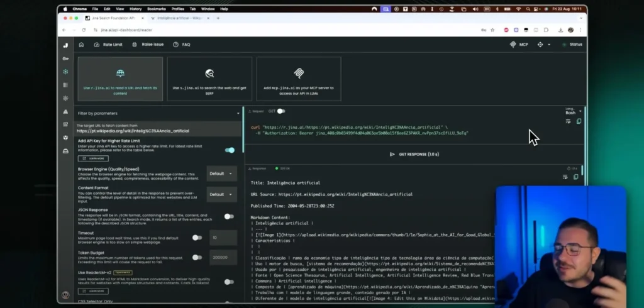Switch to Jina Search Foundation API tab
Viewport: 644px width, 308px height.
point(114,18)
